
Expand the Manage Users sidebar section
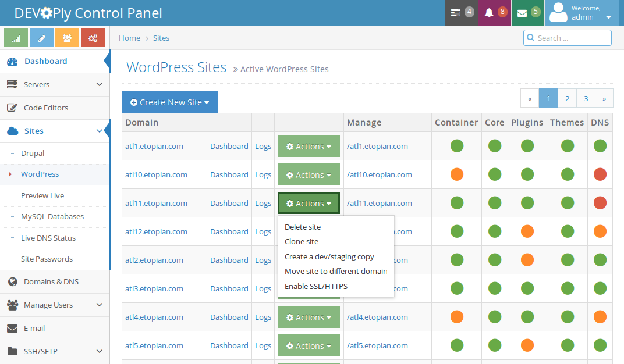coord(55,305)
